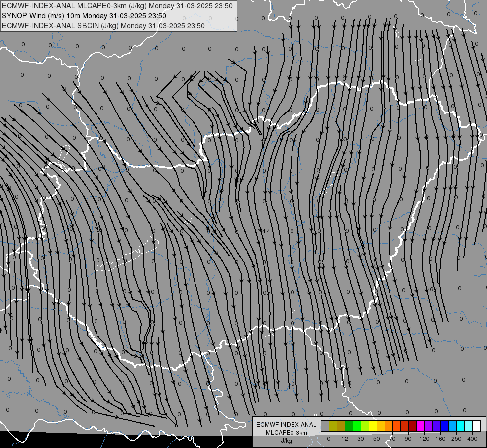Click the pure yellow legend swatch before 50
Viewport: 487px width, 448px height.
pos(373,426)
